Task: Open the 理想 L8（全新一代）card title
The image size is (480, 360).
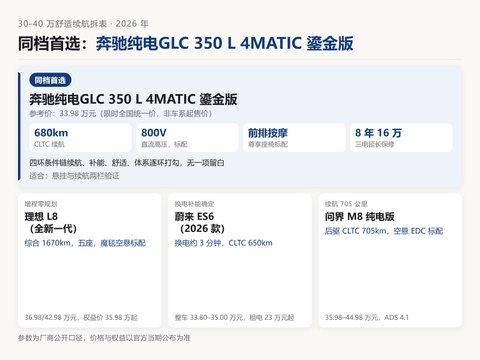Action: point(51,222)
